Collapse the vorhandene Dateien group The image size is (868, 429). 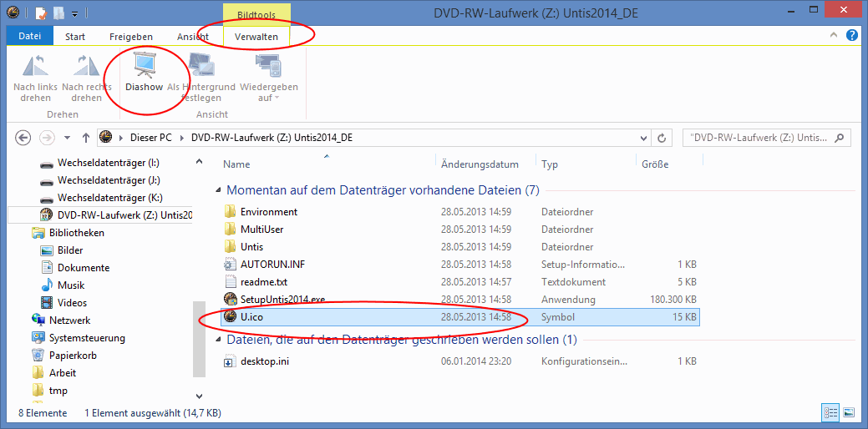pyautogui.click(x=219, y=191)
